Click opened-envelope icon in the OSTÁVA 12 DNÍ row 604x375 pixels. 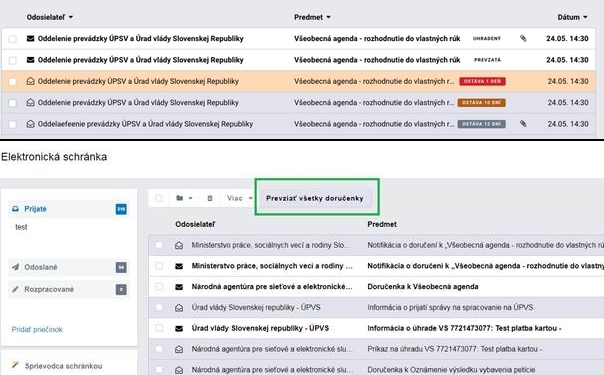[30, 124]
